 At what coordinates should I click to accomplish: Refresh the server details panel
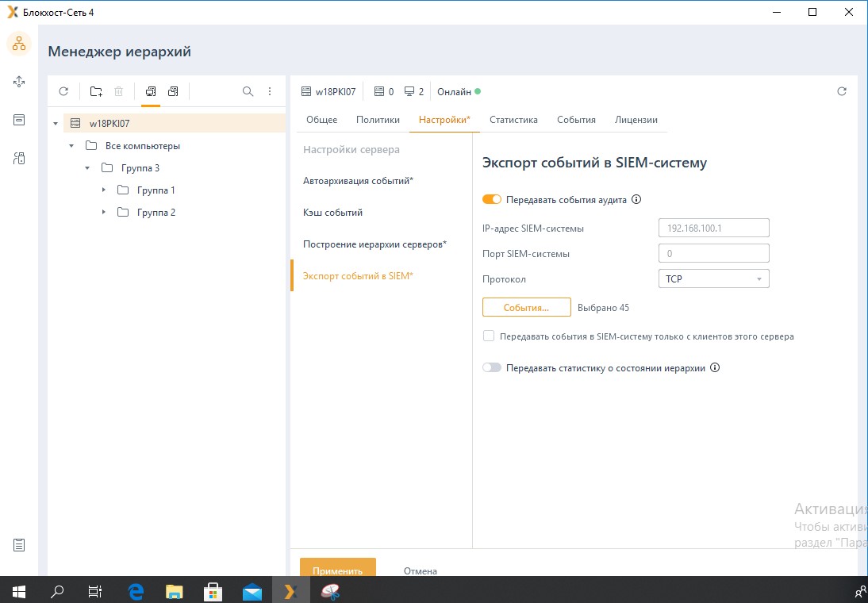(842, 91)
